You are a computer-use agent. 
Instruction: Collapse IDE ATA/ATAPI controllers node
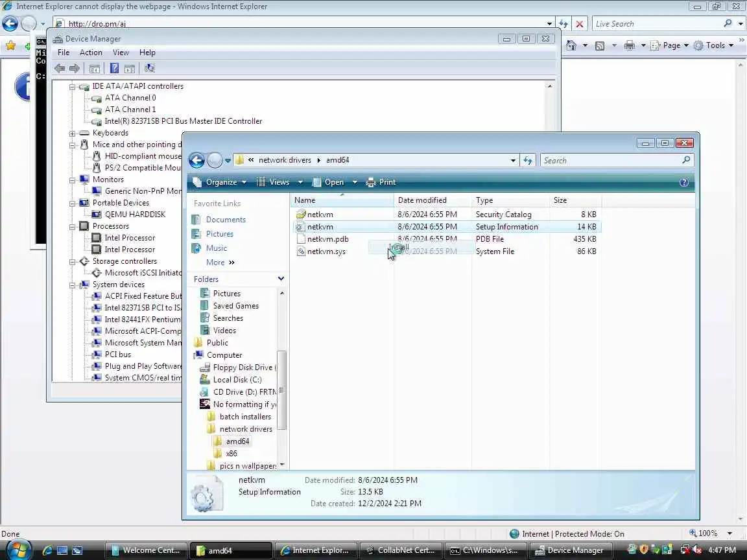(x=73, y=87)
